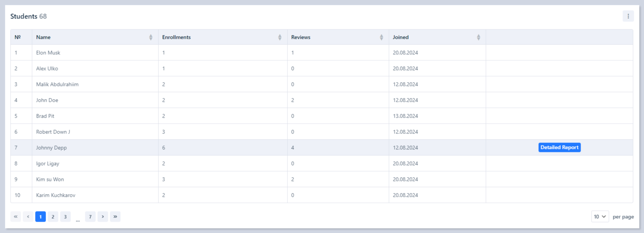Open the three-dot options menu
644x233 pixels.
pos(628,16)
